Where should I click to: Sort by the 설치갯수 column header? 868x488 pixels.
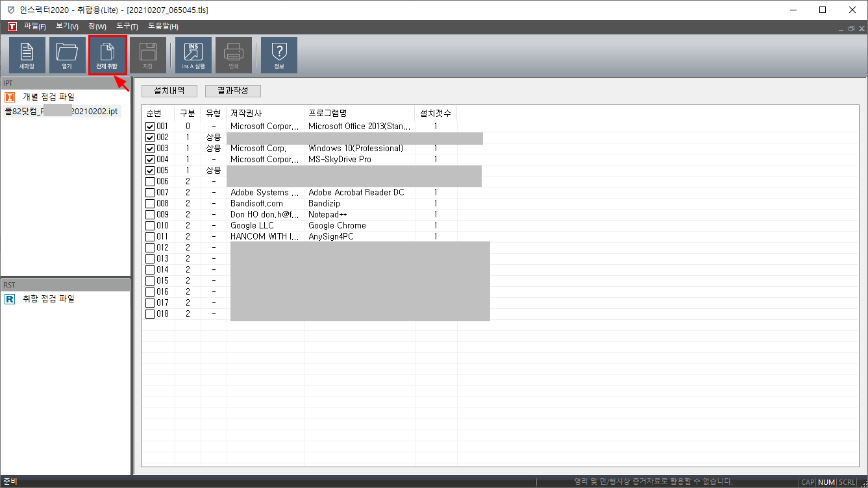click(x=436, y=114)
